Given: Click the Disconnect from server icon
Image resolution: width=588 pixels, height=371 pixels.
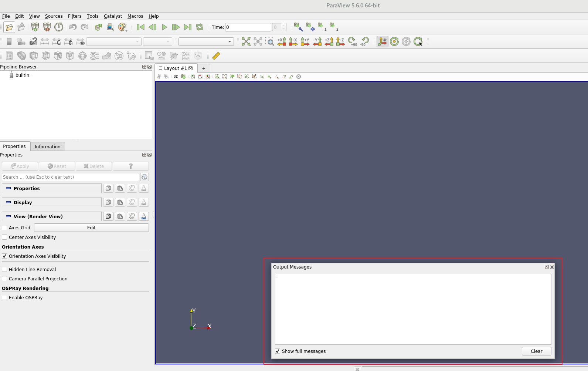Looking at the screenshot, I should tap(47, 27).
